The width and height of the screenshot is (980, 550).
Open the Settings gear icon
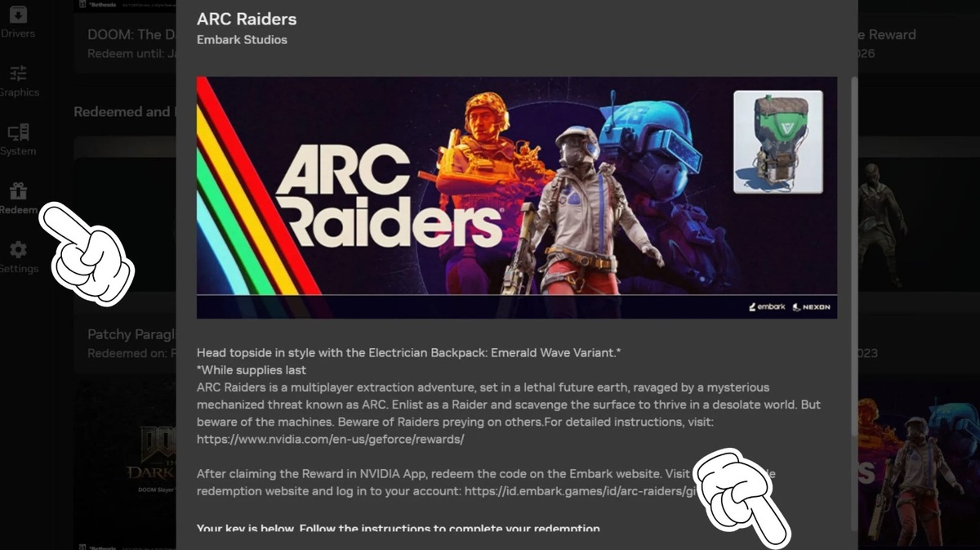point(18,249)
